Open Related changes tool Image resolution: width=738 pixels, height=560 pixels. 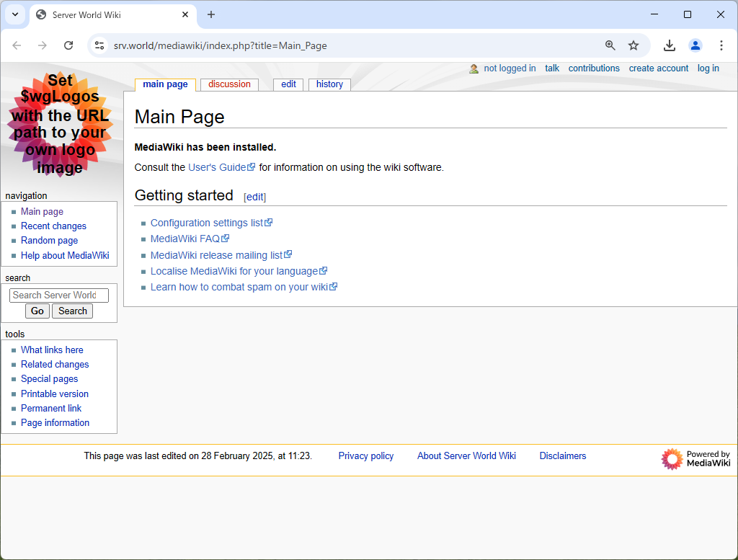[x=55, y=365]
